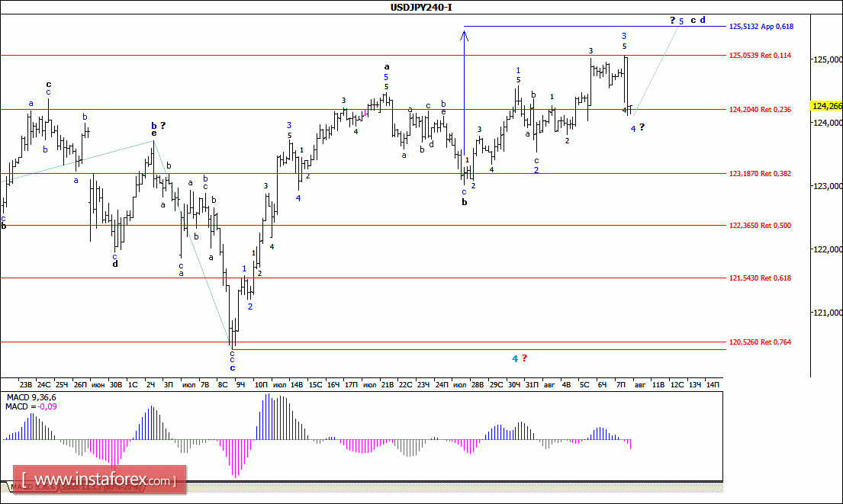Select the MACD 9,36,6 indicator tab
This screenshot has width=843, height=504.
pyautogui.click(x=34, y=487)
